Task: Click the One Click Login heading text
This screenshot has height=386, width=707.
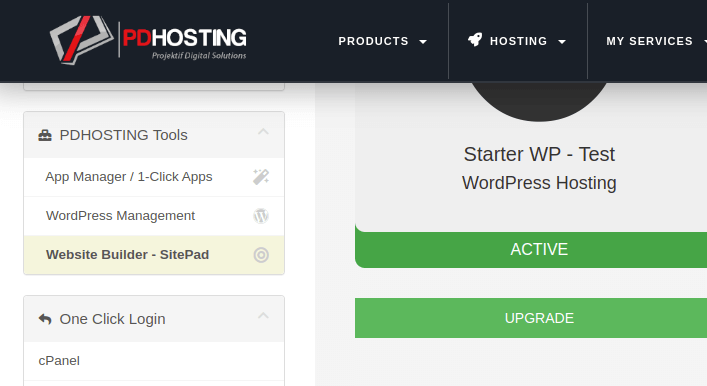Action: (x=112, y=319)
